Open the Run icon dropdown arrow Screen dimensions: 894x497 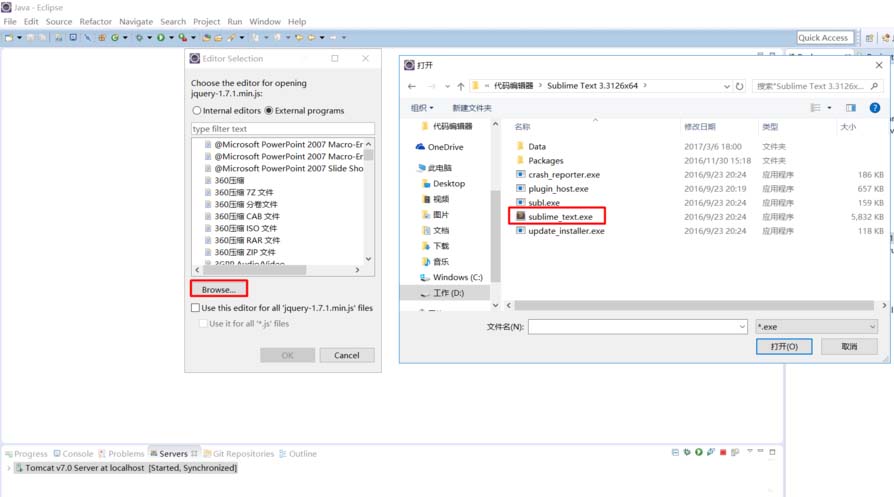point(171,38)
